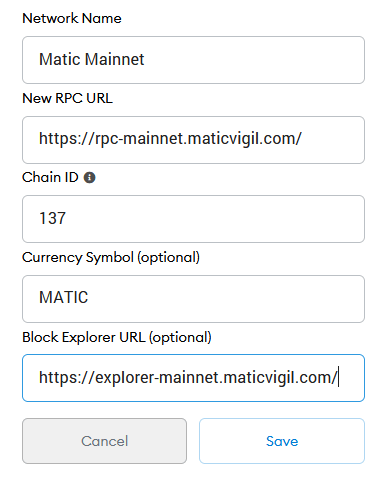Click on rpc-mainnet in the RPC URL text
This screenshot has height=483, width=384.
(x=139, y=139)
